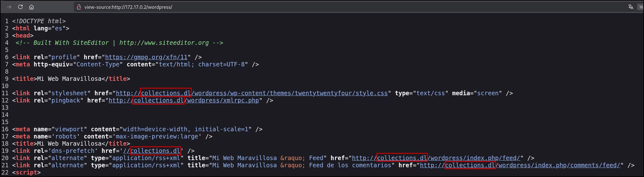Open the gmpg.org/xfn/11 profile link
Viewport: 644px width, 177px height.
[x=146, y=57]
